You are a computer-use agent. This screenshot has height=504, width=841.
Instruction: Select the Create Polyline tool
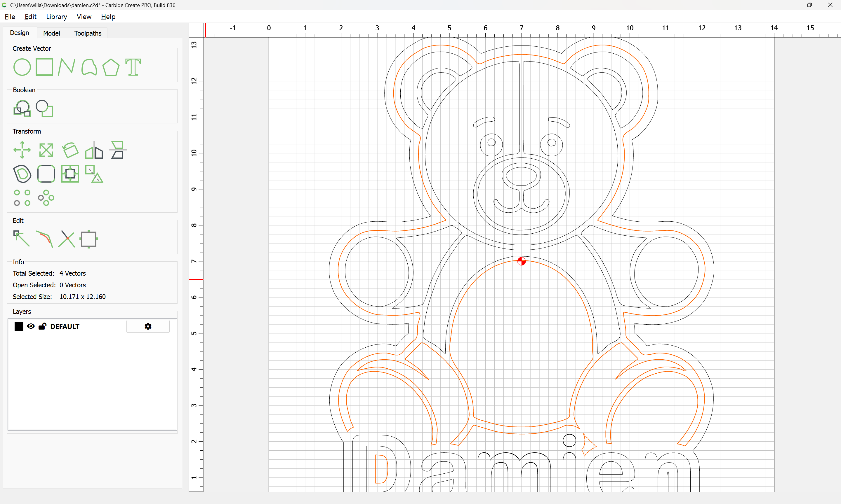pyautogui.click(x=66, y=67)
